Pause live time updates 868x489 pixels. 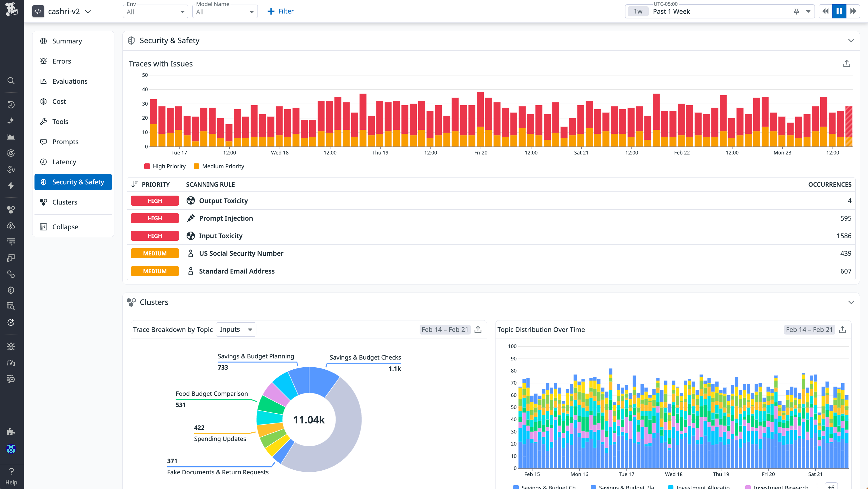click(x=839, y=12)
